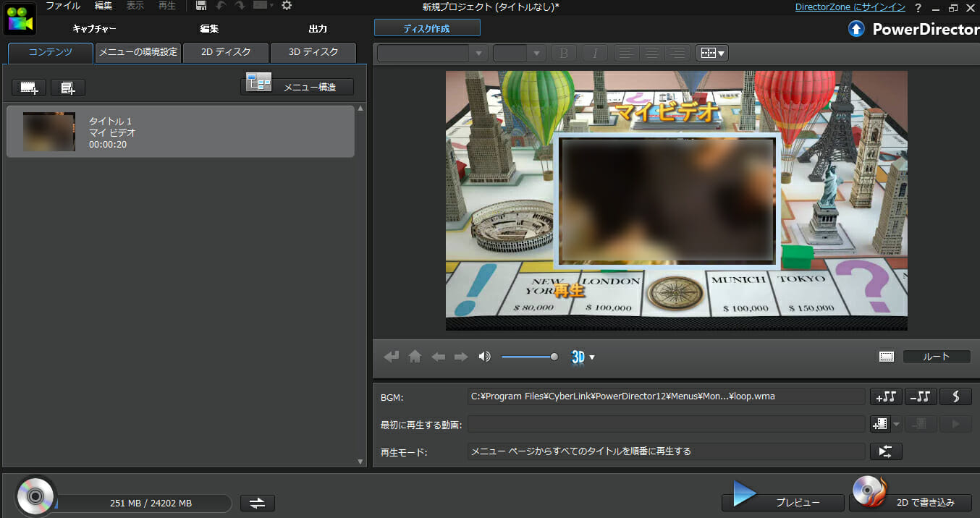980x518 pixels.
Task: Select the コンテンツ tab
Action: 51,53
